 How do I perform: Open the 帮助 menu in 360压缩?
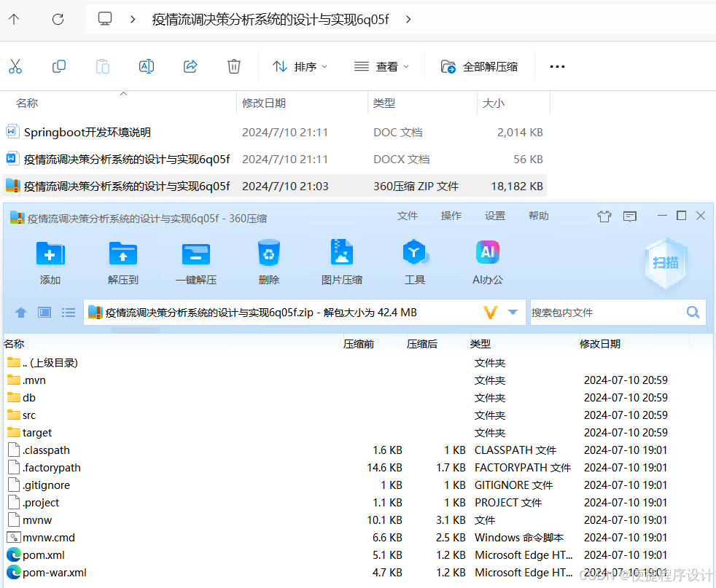[539, 216]
